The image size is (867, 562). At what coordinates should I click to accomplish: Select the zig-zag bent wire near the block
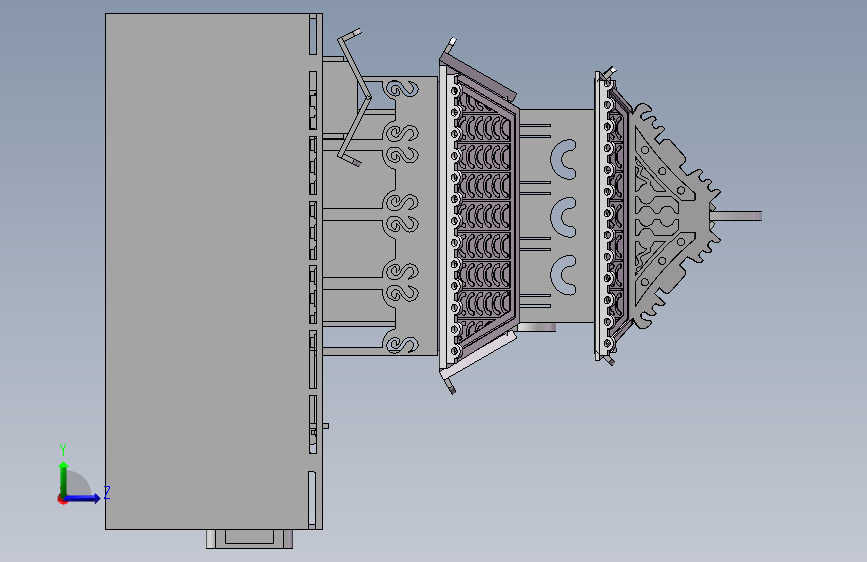pos(353,97)
